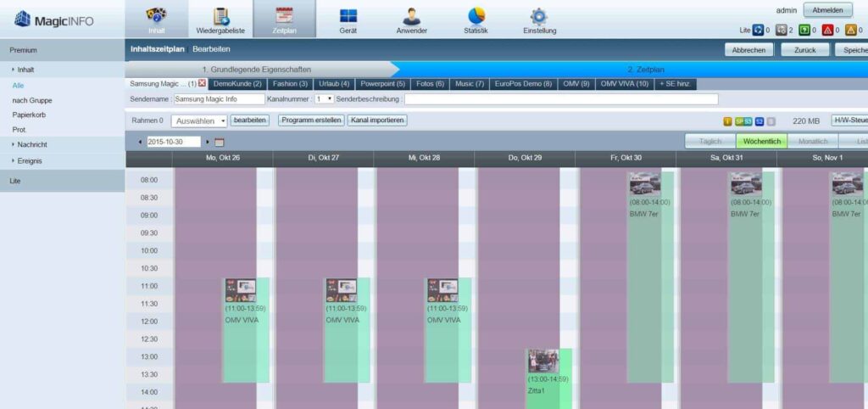This screenshot has width=868, height=409.
Task: Open the Kanalnummer dropdown
Action: [325, 98]
